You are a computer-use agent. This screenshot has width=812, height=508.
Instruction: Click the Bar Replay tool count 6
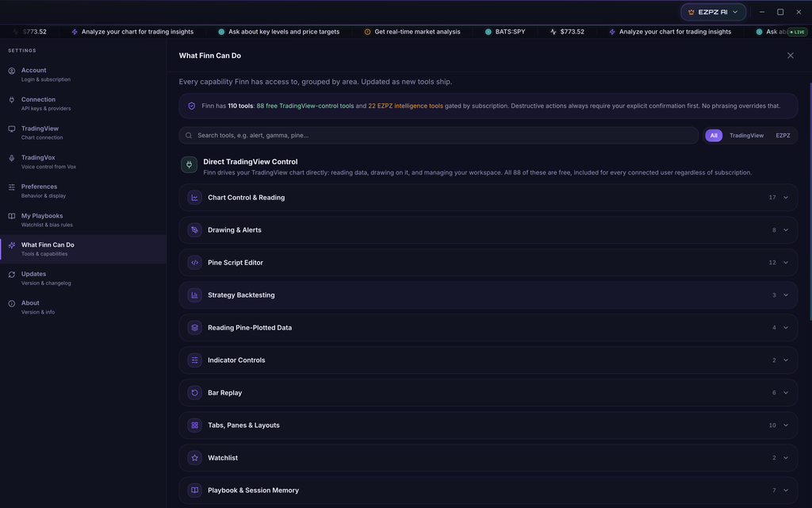point(774,393)
